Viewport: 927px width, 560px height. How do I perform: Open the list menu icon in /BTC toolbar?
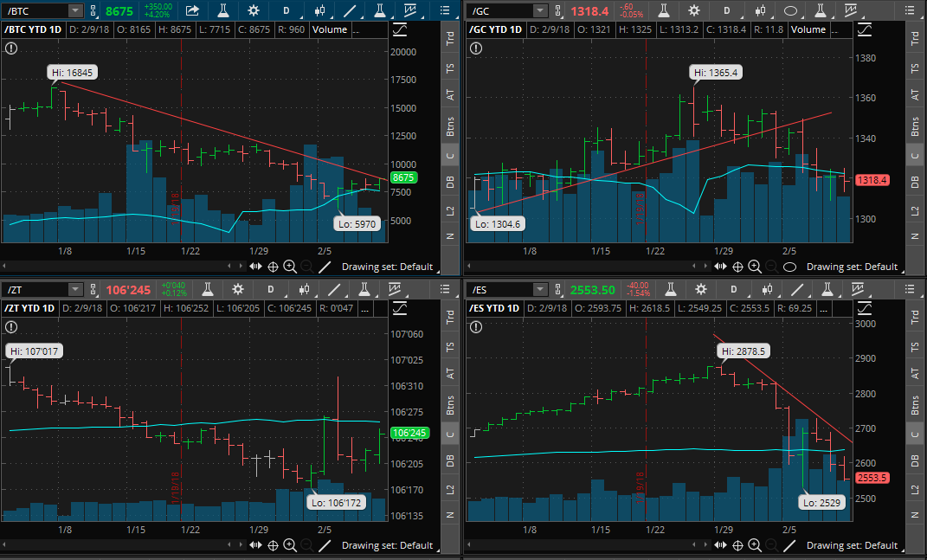coord(445,10)
